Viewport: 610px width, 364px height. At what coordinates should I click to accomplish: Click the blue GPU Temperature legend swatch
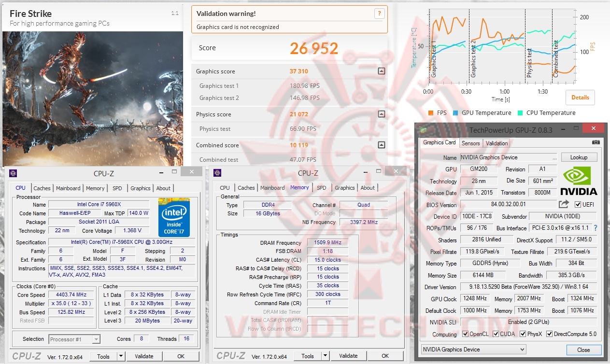pos(455,113)
